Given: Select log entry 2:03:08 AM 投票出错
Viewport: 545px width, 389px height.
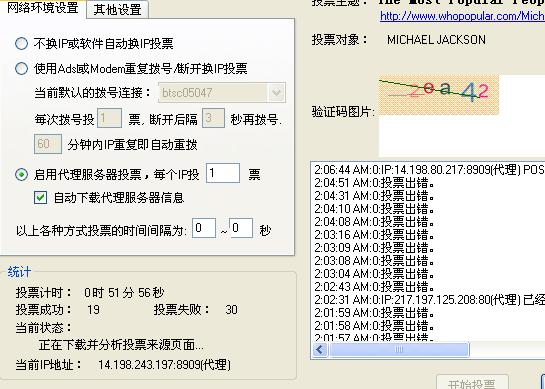Looking at the screenshot, I should point(374,260).
